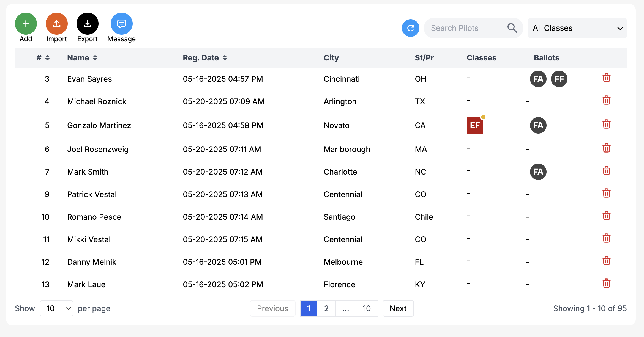The height and width of the screenshot is (337, 644).
Task: Delete Evan Sayres with trash icon
Action: [606, 78]
